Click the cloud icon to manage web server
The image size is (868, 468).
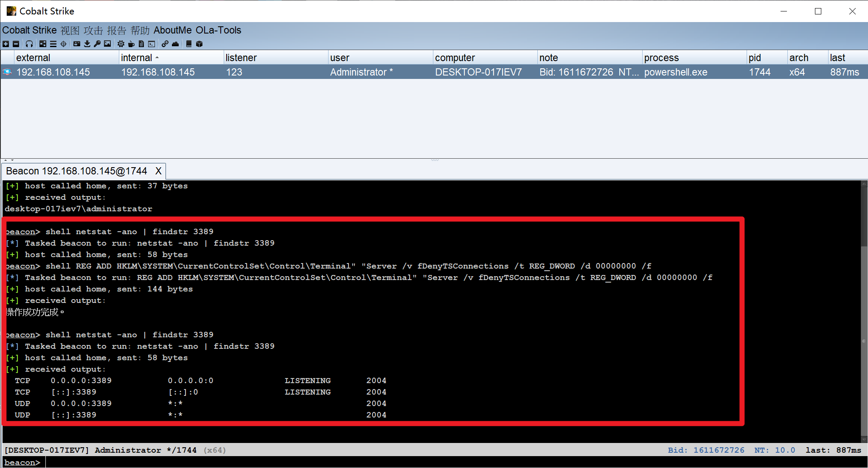(175, 44)
